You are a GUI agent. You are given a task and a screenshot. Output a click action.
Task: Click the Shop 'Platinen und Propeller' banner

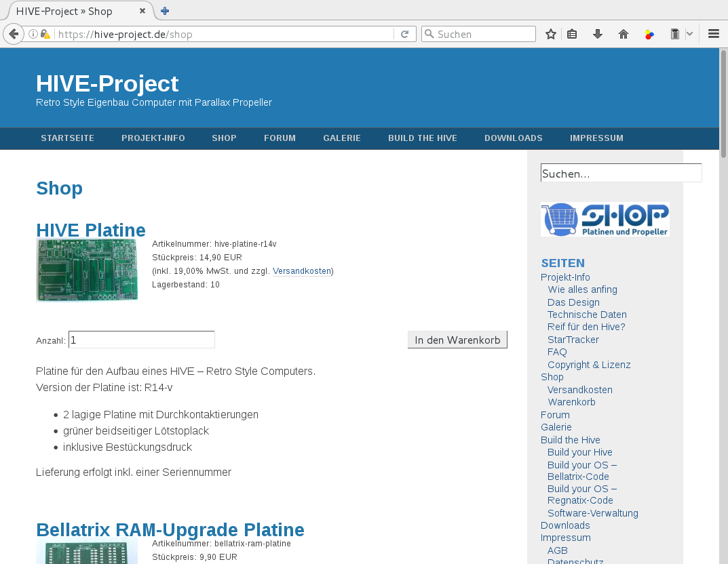[x=605, y=220]
